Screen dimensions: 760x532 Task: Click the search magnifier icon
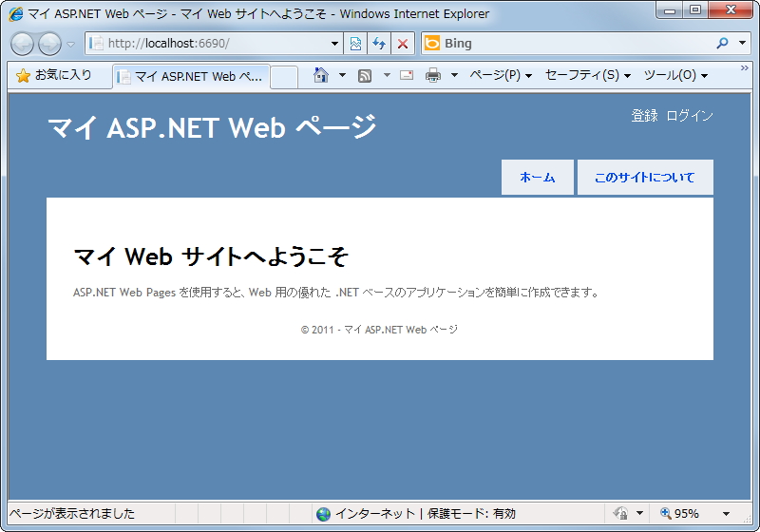[x=722, y=43]
